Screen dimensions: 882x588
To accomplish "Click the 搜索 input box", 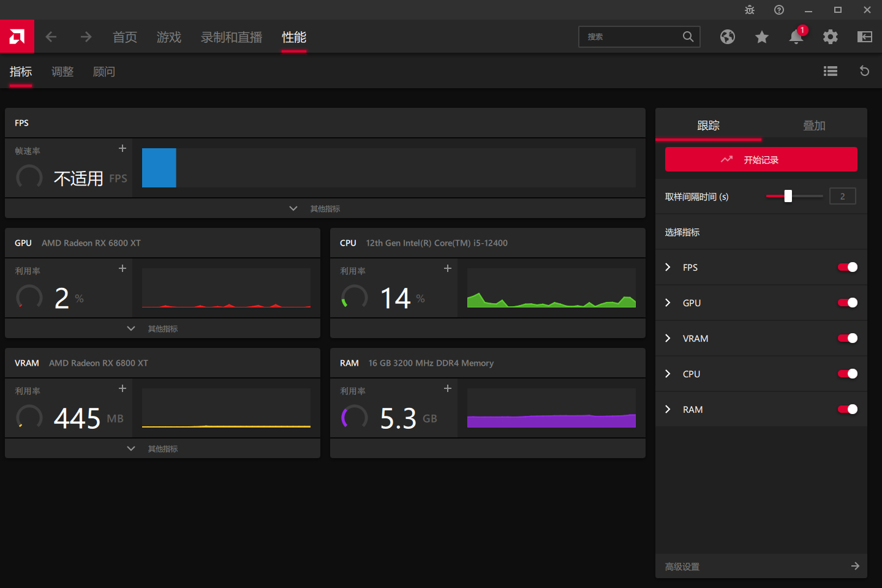I will (639, 37).
